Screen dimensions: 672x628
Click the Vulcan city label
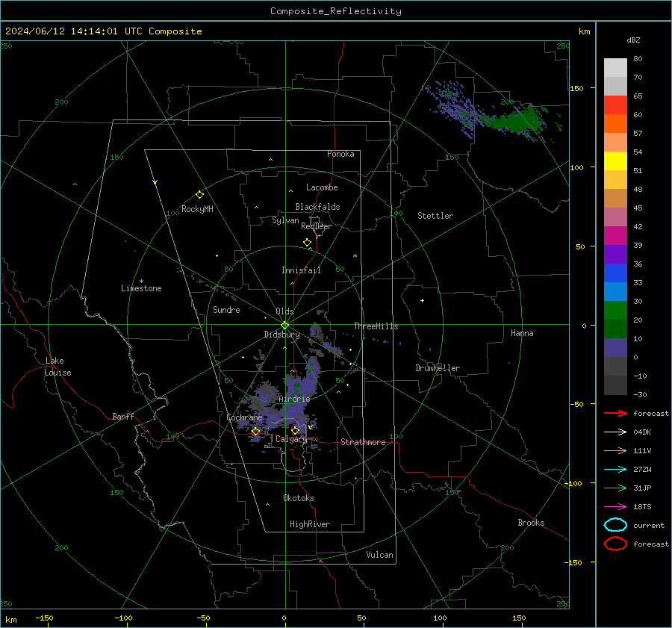pos(380,555)
